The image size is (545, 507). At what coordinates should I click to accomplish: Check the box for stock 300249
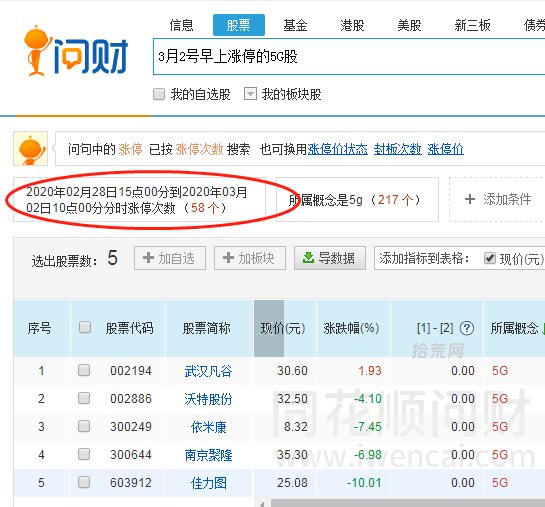[84, 426]
